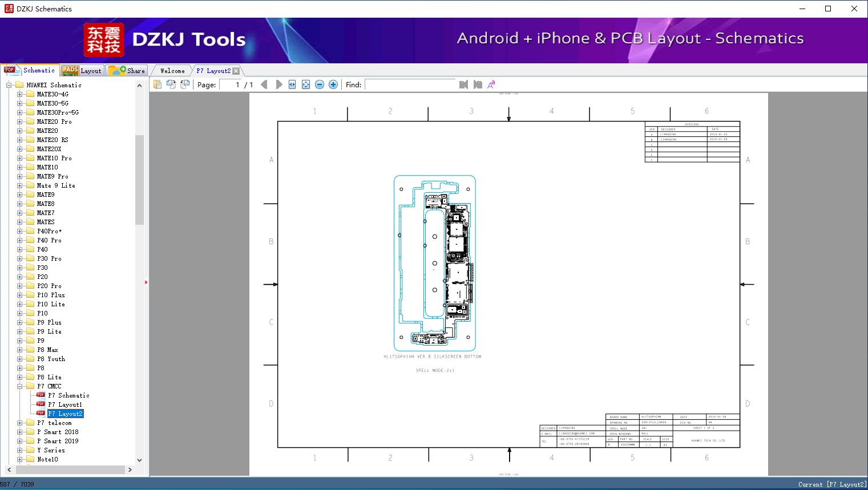
Task: Select the P8 Youth folder
Action: click(x=51, y=359)
